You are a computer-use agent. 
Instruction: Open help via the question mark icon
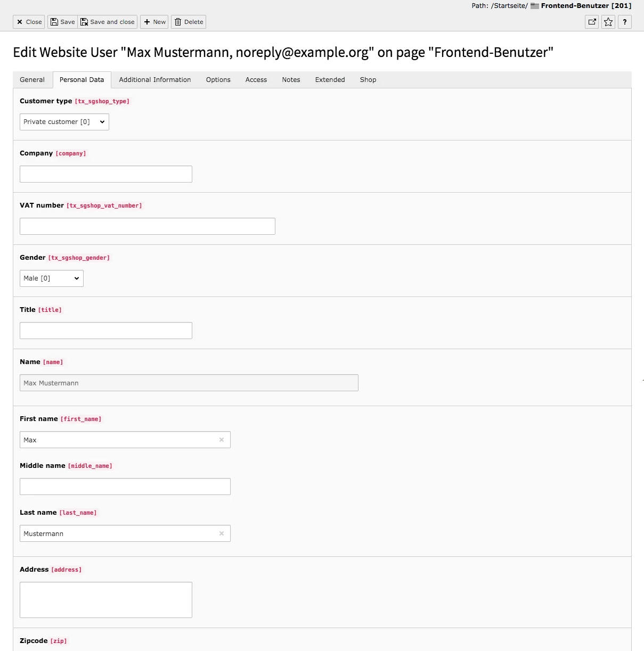coord(624,22)
